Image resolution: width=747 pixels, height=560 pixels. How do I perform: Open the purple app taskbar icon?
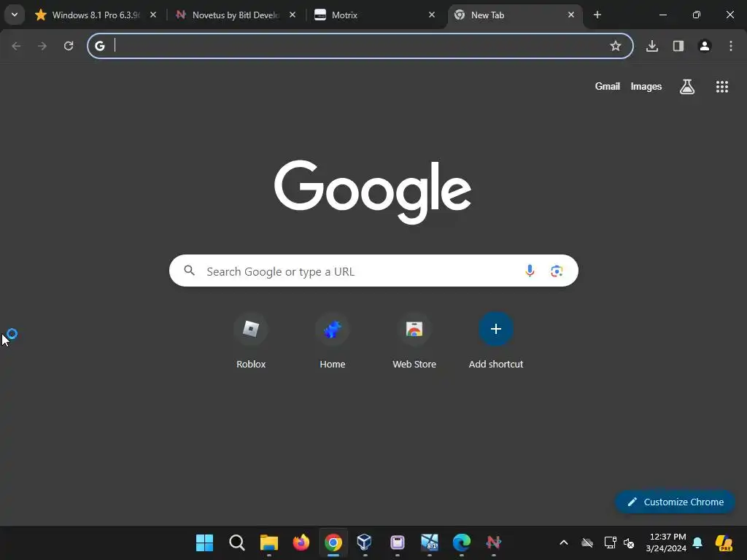398,542
